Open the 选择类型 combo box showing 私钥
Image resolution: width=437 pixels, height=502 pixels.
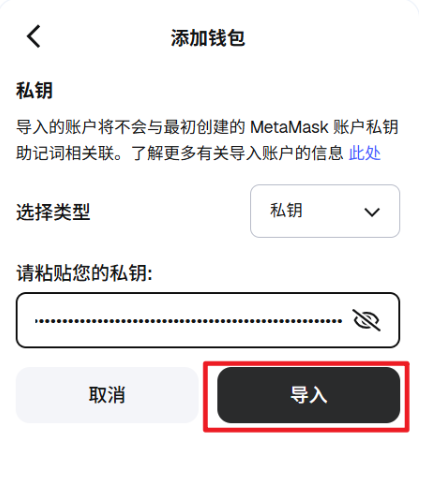pos(325,211)
